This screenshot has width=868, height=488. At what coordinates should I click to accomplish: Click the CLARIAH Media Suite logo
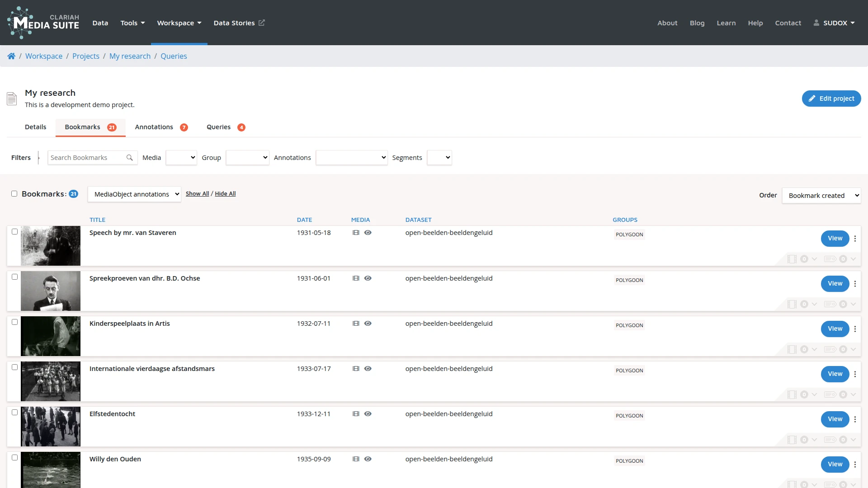point(43,23)
